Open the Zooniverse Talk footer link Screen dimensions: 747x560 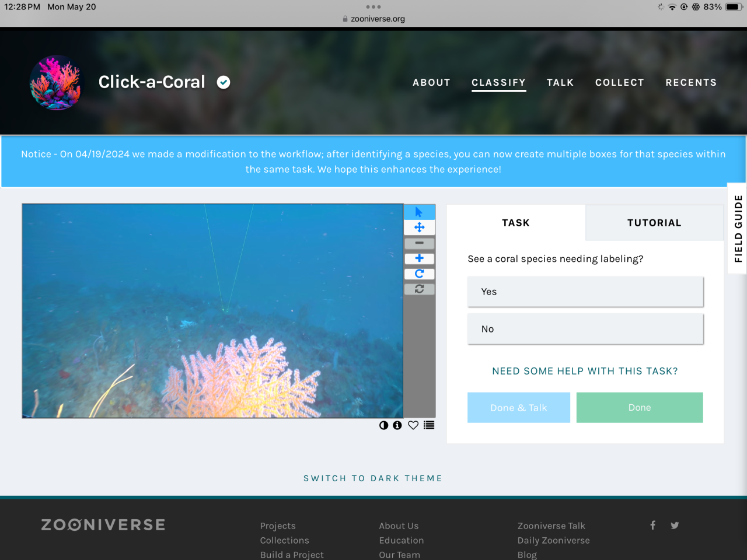(551, 526)
